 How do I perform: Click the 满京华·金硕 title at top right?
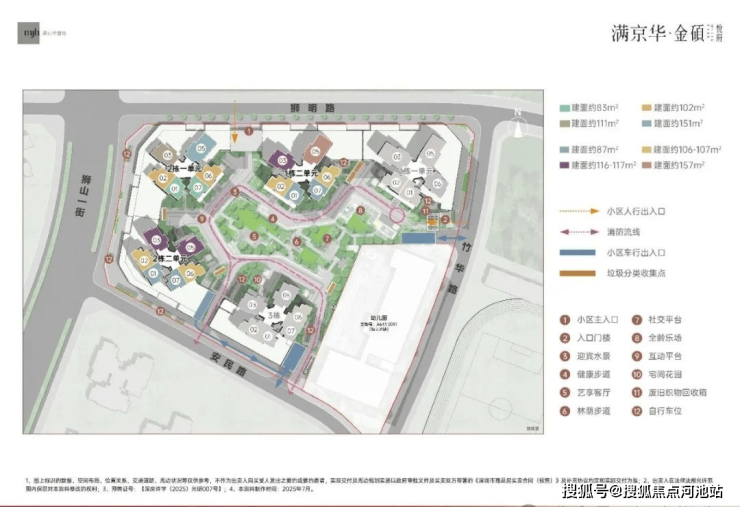click(x=657, y=34)
